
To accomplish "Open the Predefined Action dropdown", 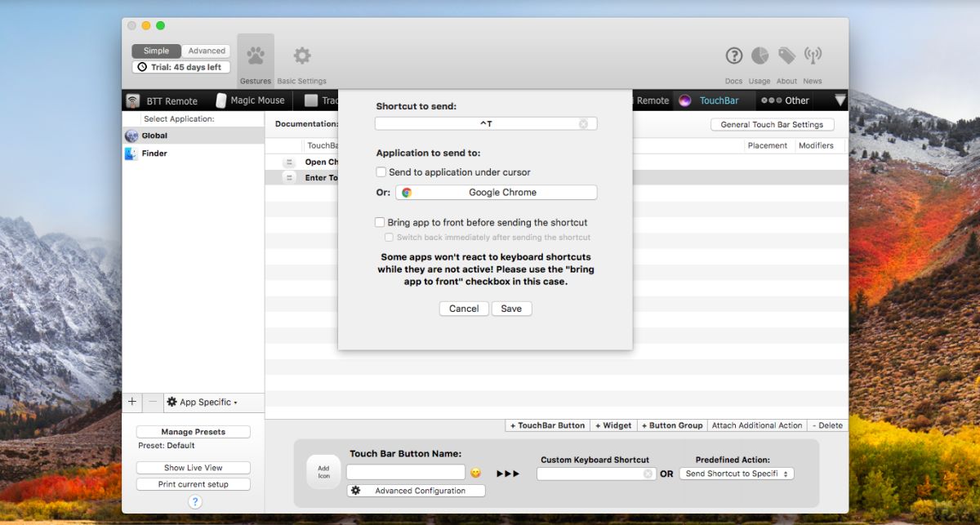I will point(737,474).
